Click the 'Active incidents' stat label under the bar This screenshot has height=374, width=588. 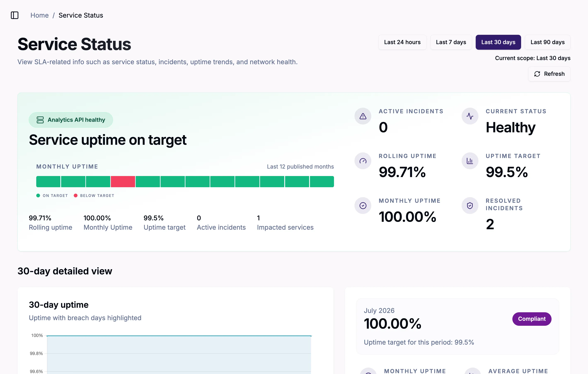(x=221, y=227)
